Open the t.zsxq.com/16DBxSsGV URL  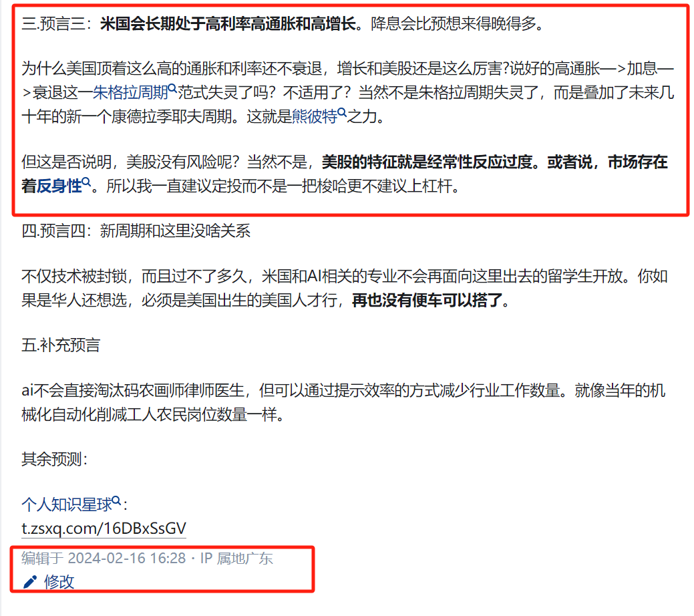click(104, 528)
